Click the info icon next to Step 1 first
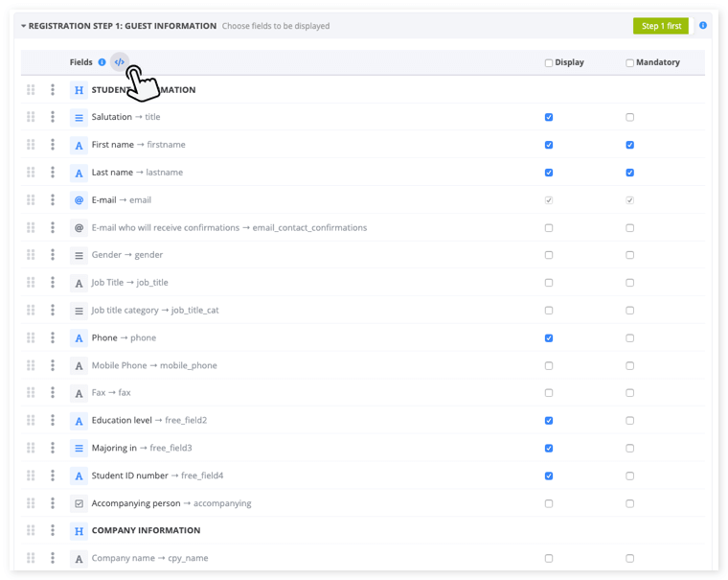 [703, 26]
